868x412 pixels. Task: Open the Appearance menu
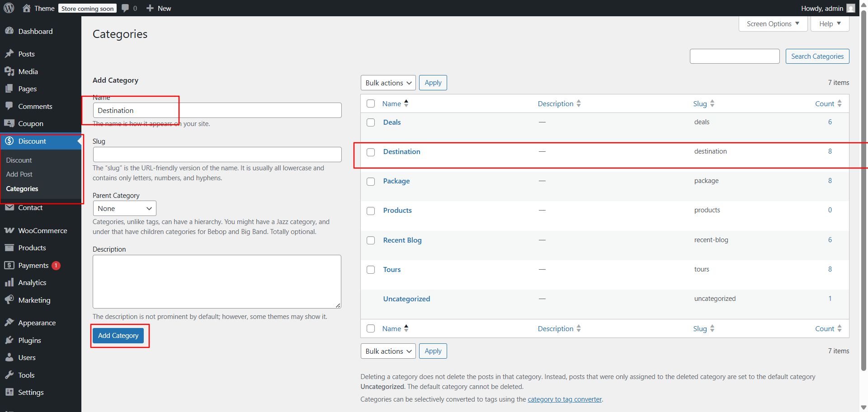pos(37,323)
